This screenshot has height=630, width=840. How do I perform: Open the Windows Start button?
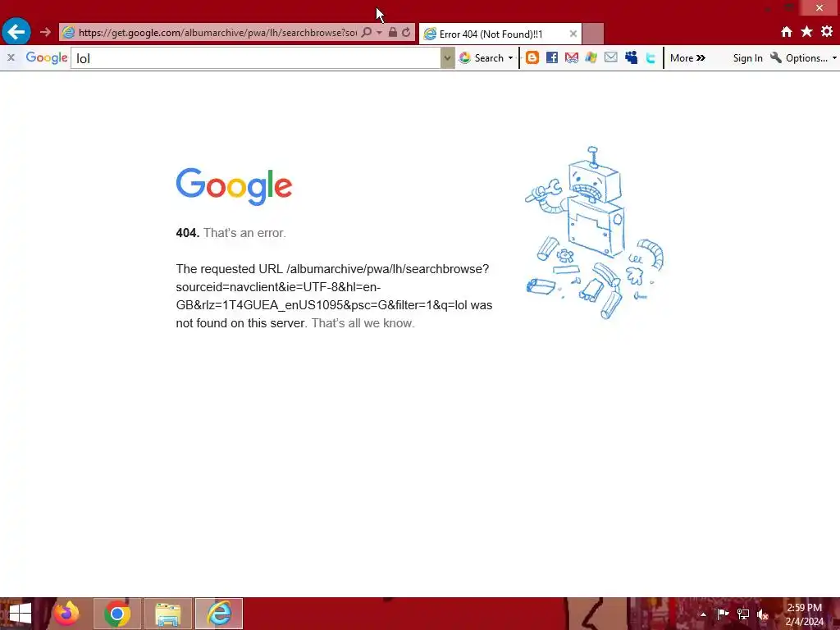[x=21, y=614]
